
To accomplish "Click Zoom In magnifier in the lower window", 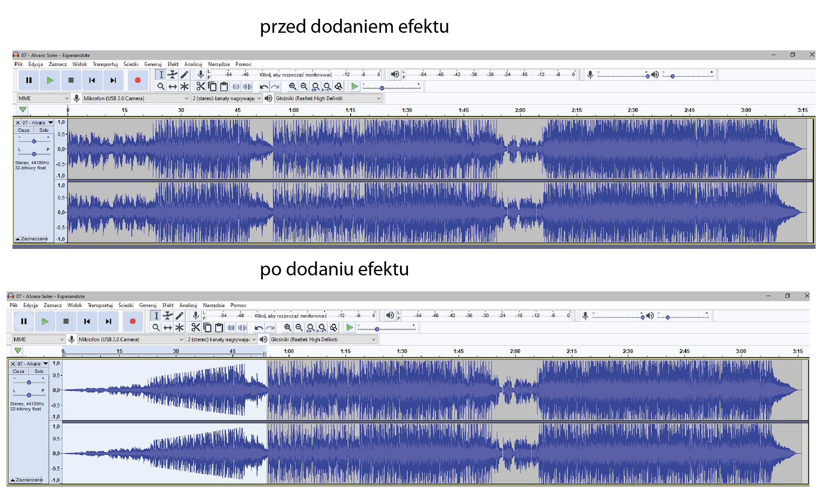I will tap(287, 328).
